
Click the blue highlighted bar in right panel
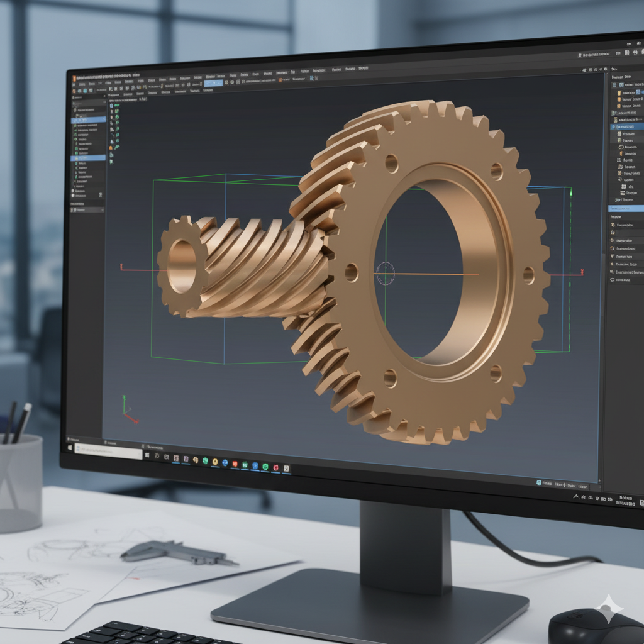626,208
